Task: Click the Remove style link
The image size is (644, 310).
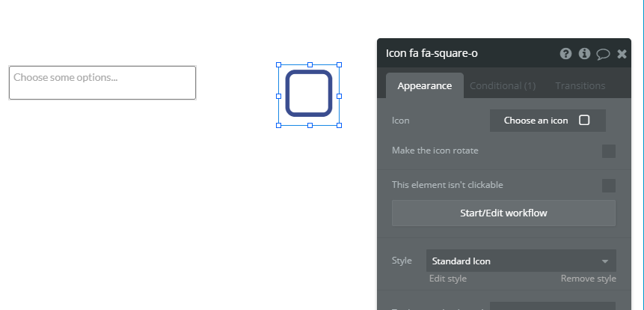Action: tap(588, 279)
